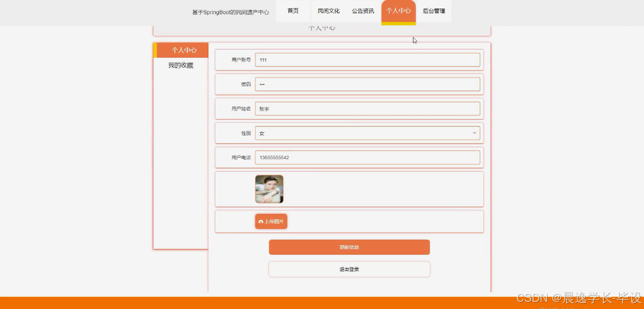Screen dimensions: 644x309
Task: Click the user avatar thumbnail
Action: click(269, 188)
